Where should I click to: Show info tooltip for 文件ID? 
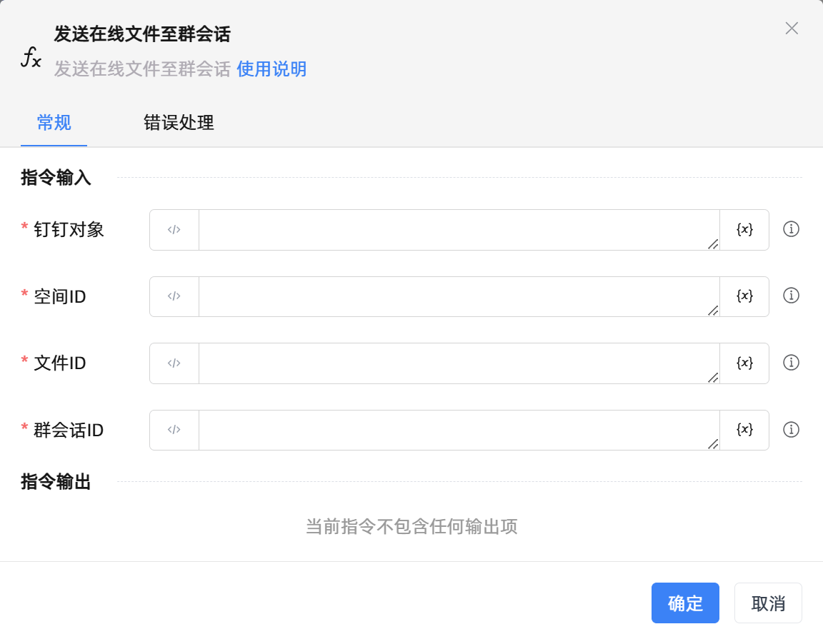point(791,363)
